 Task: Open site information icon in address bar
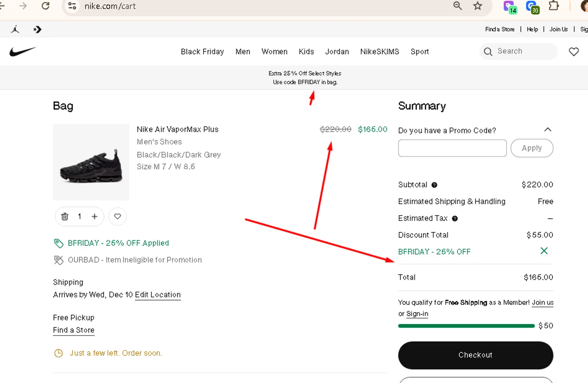[72, 6]
